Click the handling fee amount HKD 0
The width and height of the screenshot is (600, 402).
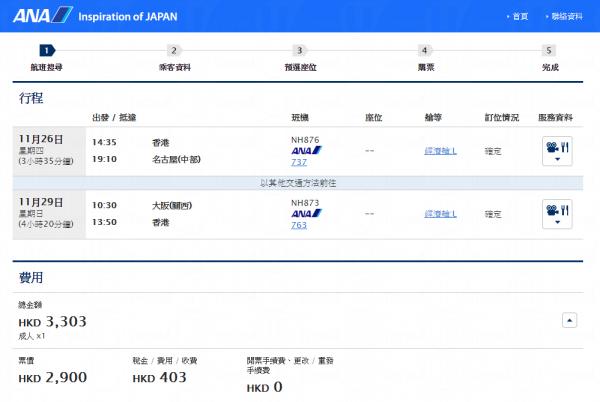(264, 387)
